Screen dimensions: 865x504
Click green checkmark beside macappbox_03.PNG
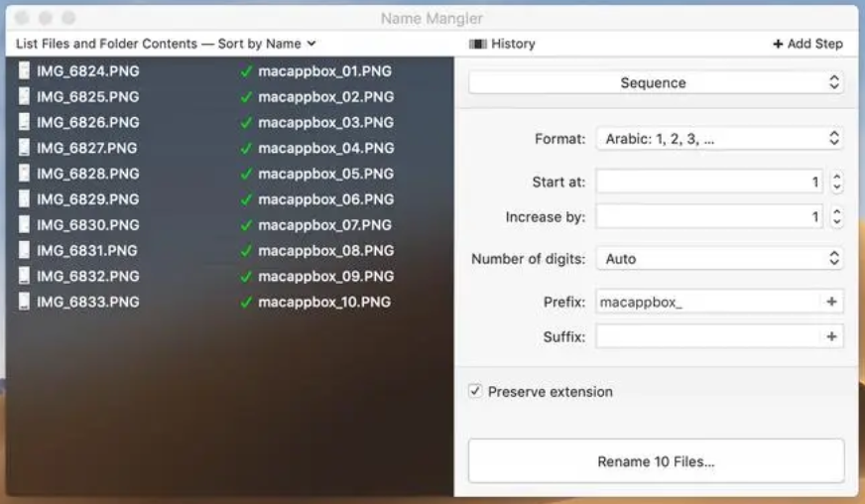tap(246, 123)
